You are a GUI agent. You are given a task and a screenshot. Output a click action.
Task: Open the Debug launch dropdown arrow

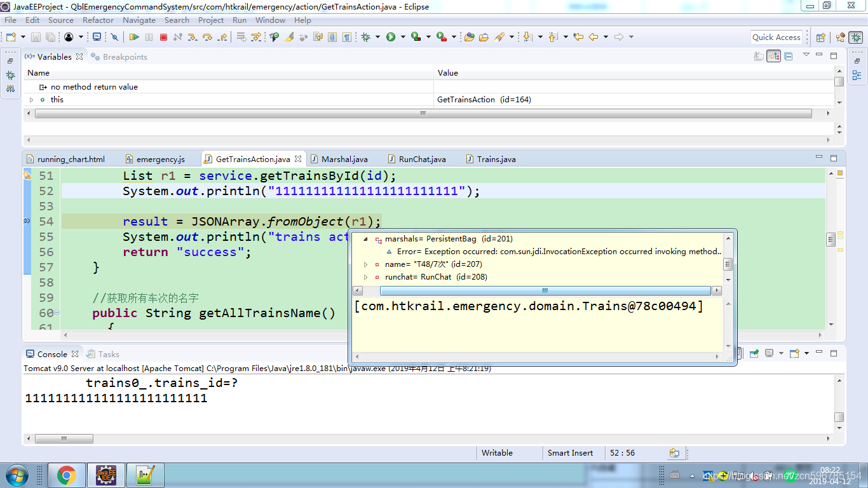tap(377, 37)
